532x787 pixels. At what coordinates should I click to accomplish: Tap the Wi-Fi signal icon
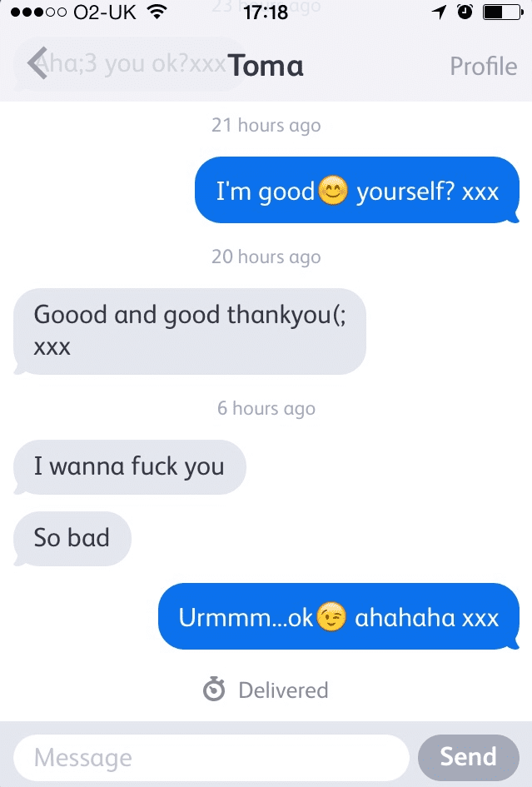157,12
